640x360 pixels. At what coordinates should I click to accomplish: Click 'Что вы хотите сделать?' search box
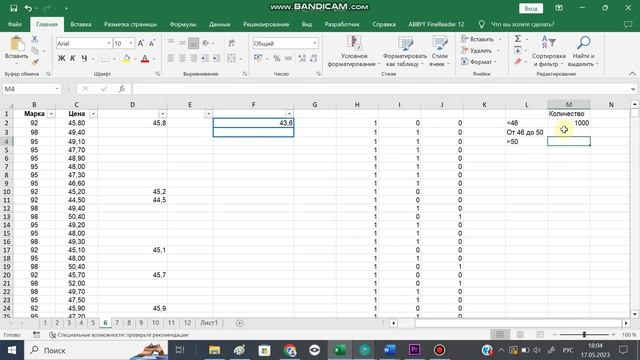(x=522, y=24)
